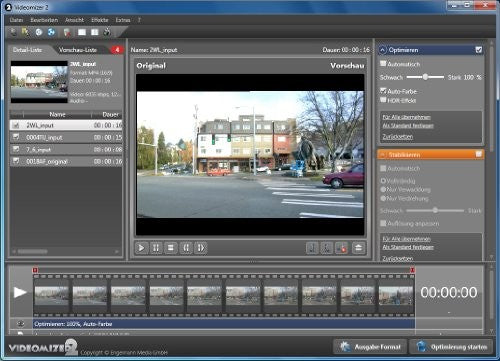Click the effects panel scroll-down arrow
The height and width of the screenshot is (361, 500).
[x=491, y=257]
